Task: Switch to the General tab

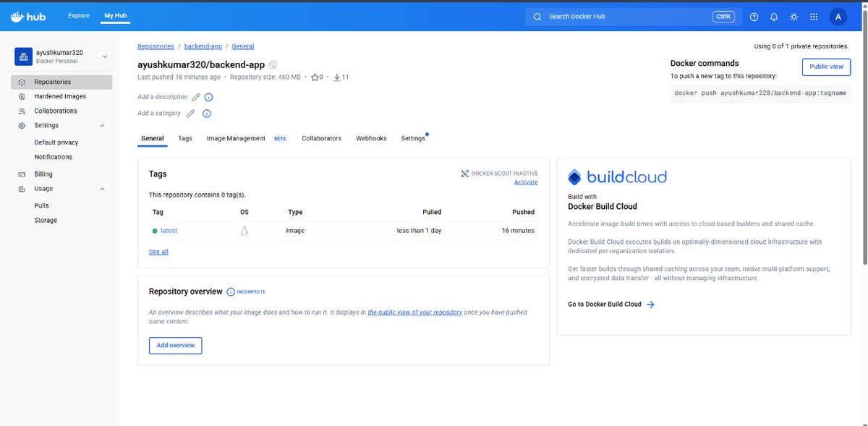Action: pos(153,138)
